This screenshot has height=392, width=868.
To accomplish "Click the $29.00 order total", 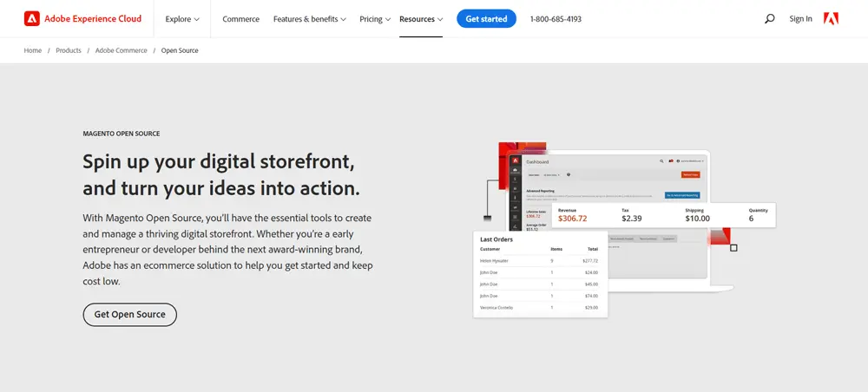I will [591, 307].
